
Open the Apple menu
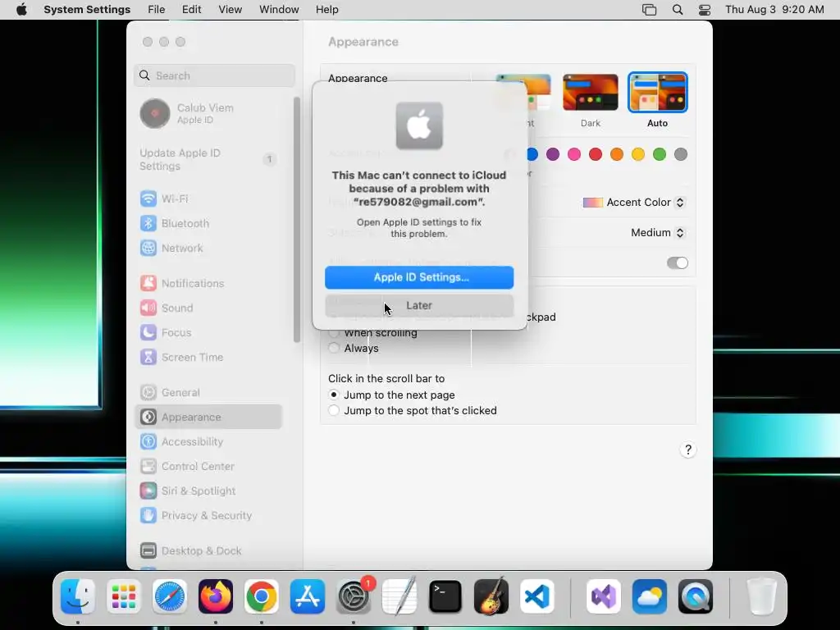point(21,10)
